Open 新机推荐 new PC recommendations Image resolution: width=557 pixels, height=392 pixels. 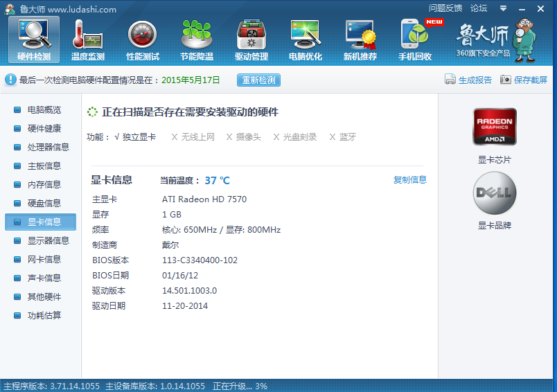click(x=360, y=40)
